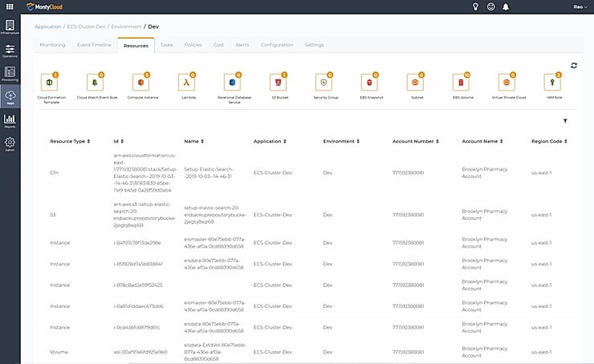This screenshot has width=594, height=364.
Task: Open the Admin gear in the sidebar
Action: click(x=10, y=145)
